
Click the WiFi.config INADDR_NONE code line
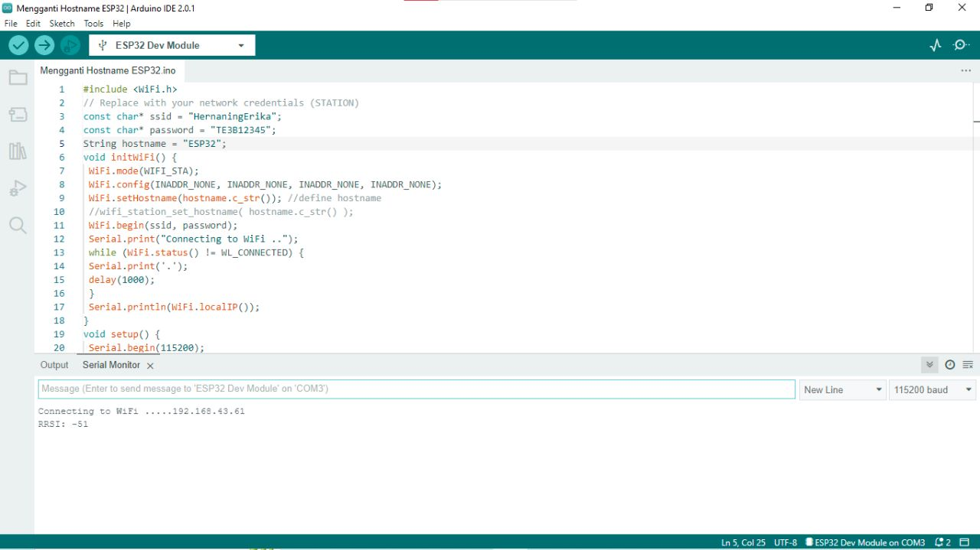[265, 184]
